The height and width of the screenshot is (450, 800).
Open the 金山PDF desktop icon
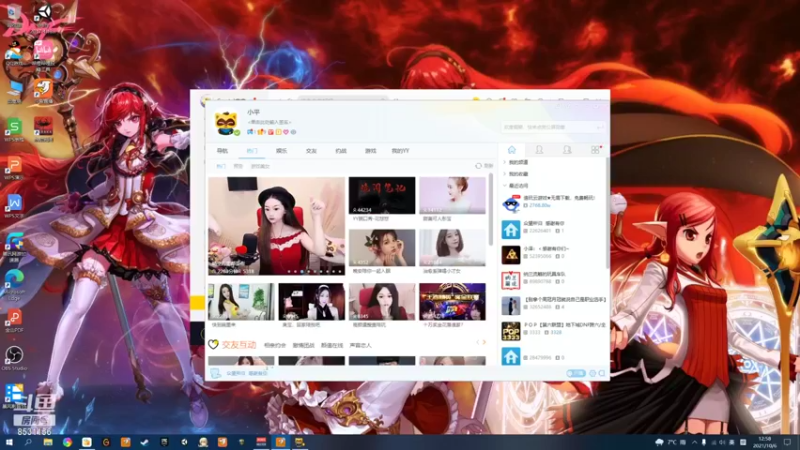point(14,320)
